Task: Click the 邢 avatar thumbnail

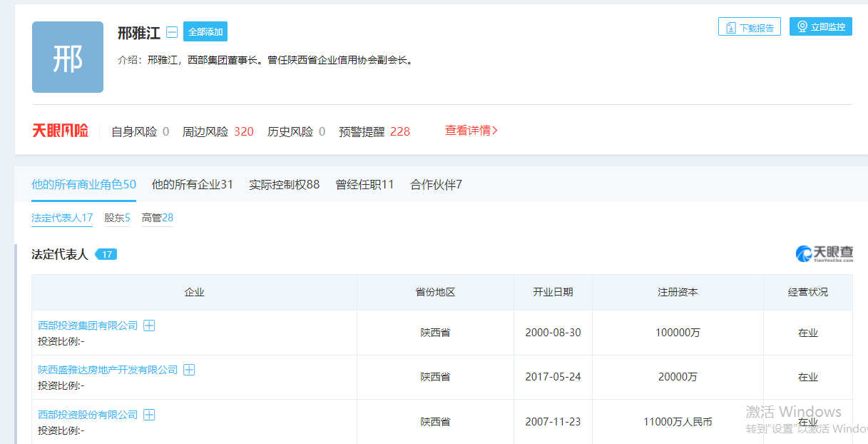Action: (68, 57)
